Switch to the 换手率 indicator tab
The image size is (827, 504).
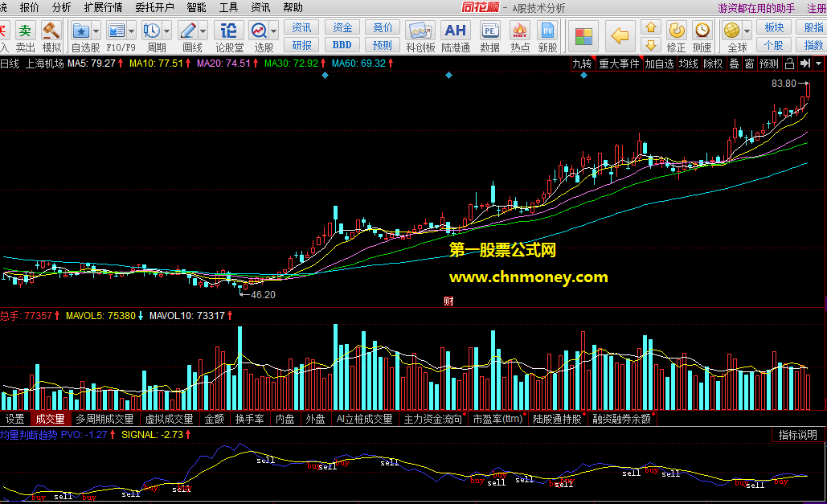[249, 419]
